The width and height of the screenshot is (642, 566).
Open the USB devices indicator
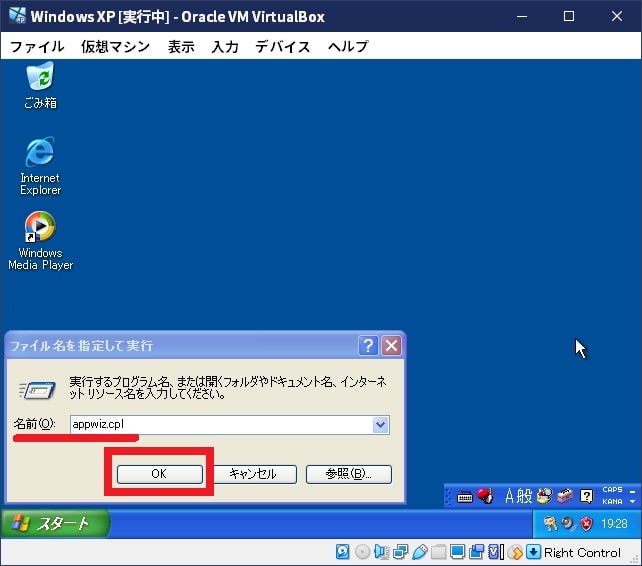point(419,552)
